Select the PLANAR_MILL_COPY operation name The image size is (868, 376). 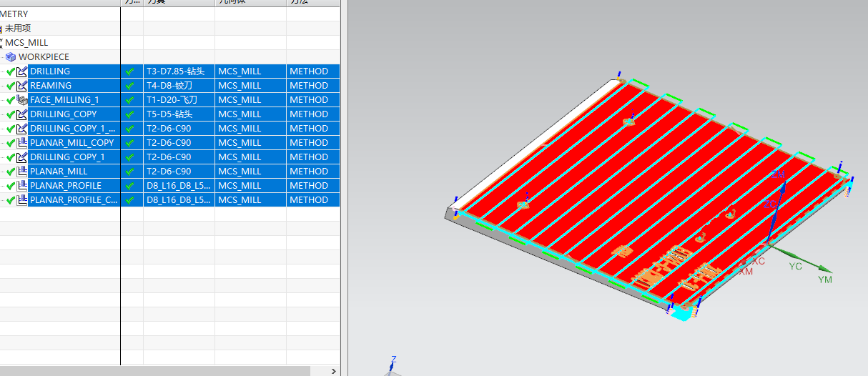pos(72,143)
